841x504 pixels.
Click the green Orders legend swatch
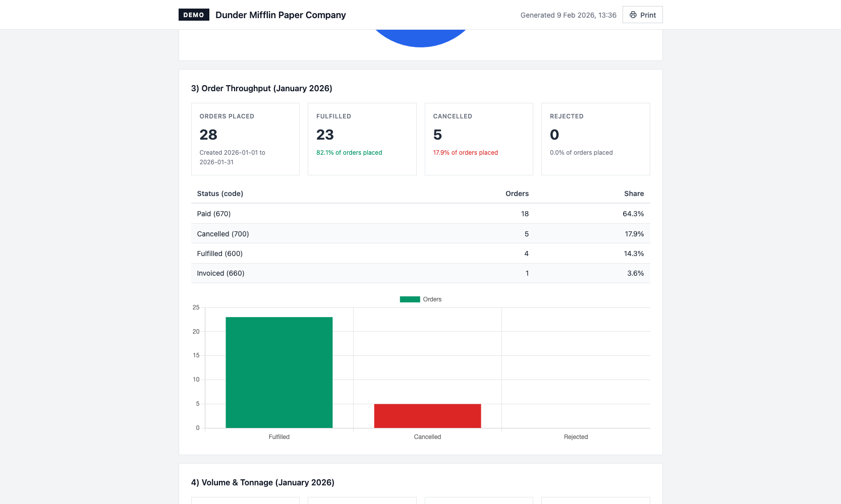(x=409, y=299)
